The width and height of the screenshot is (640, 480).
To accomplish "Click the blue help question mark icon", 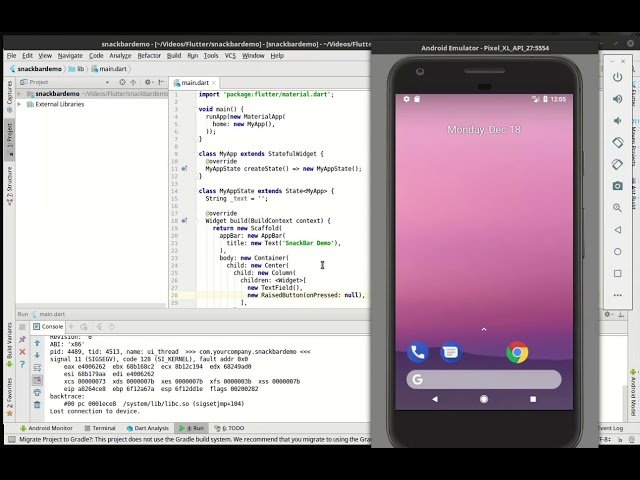I will point(22,364).
